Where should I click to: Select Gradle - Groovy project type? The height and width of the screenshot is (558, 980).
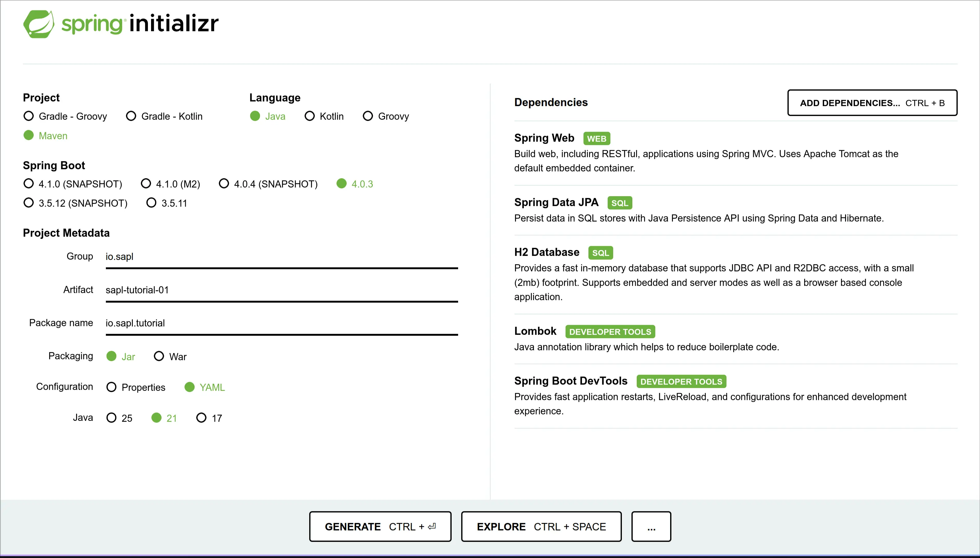pyautogui.click(x=29, y=116)
